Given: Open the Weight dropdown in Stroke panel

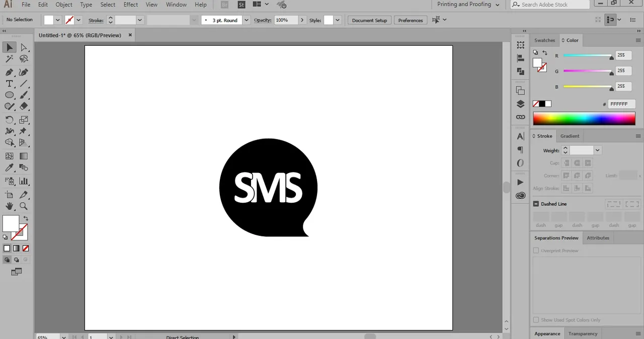Looking at the screenshot, I should click(598, 150).
